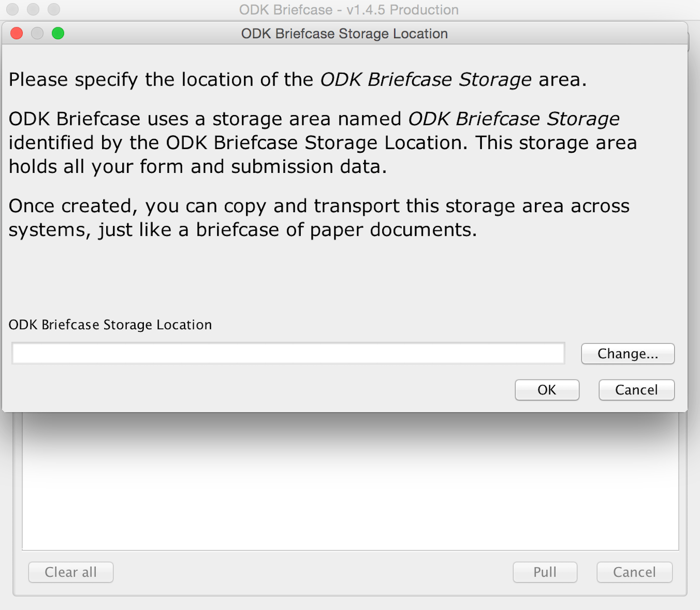Screen dimensions: 700x610
Task: Close the storage location dialog
Action: tap(16, 33)
